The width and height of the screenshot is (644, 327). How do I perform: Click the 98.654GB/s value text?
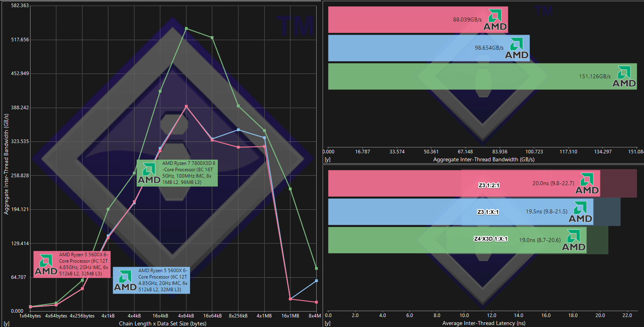tap(489, 48)
